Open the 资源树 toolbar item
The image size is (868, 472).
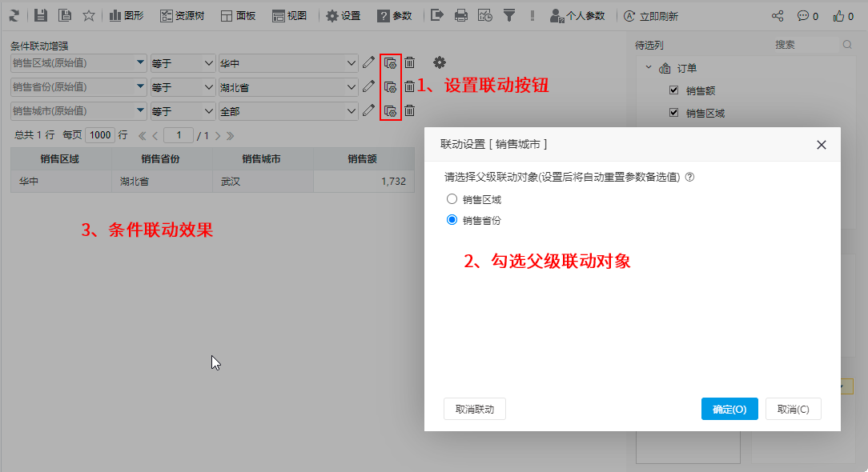tap(182, 15)
